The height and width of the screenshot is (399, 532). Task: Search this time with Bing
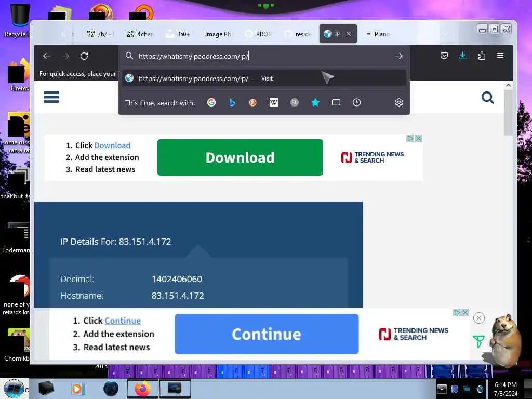(x=232, y=102)
